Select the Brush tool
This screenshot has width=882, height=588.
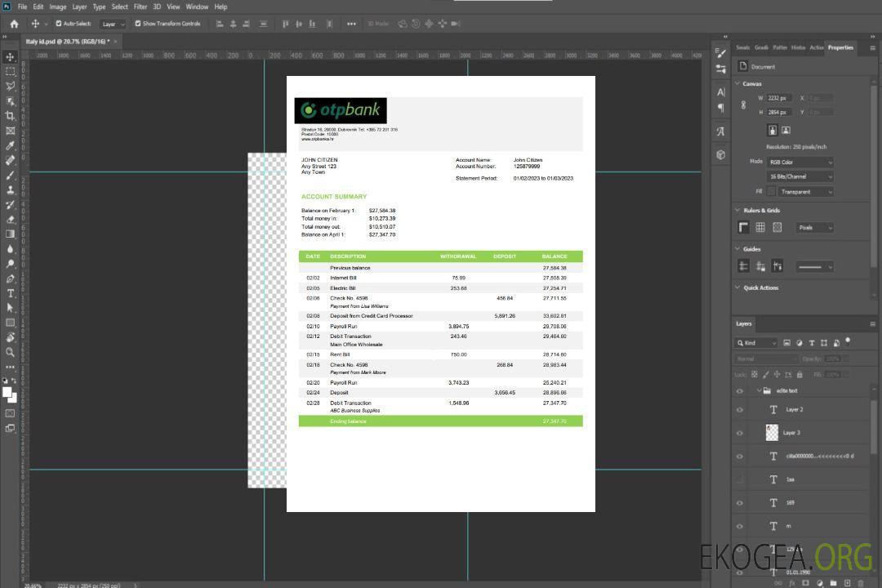tap(10, 175)
